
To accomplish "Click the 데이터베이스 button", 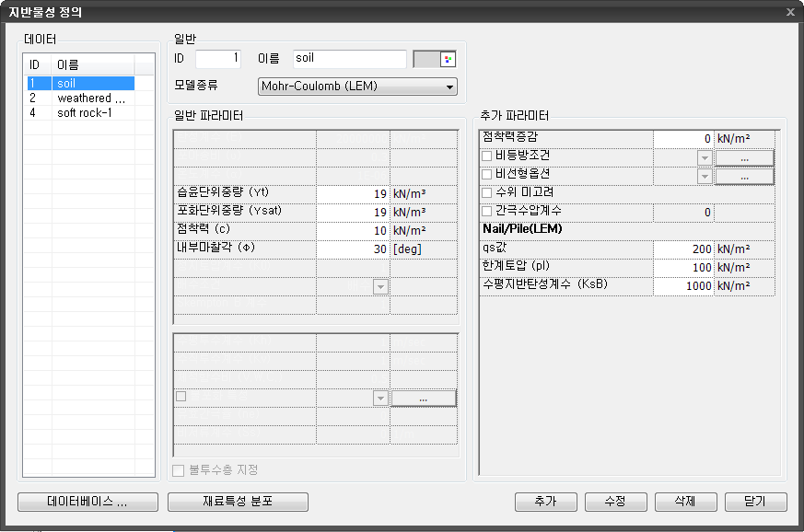I will pos(87,502).
